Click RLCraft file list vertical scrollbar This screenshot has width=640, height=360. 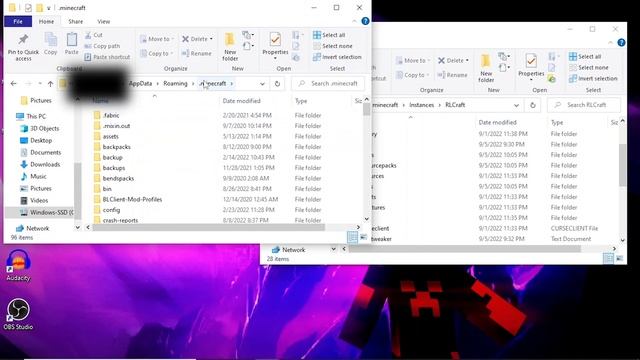[622, 165]
